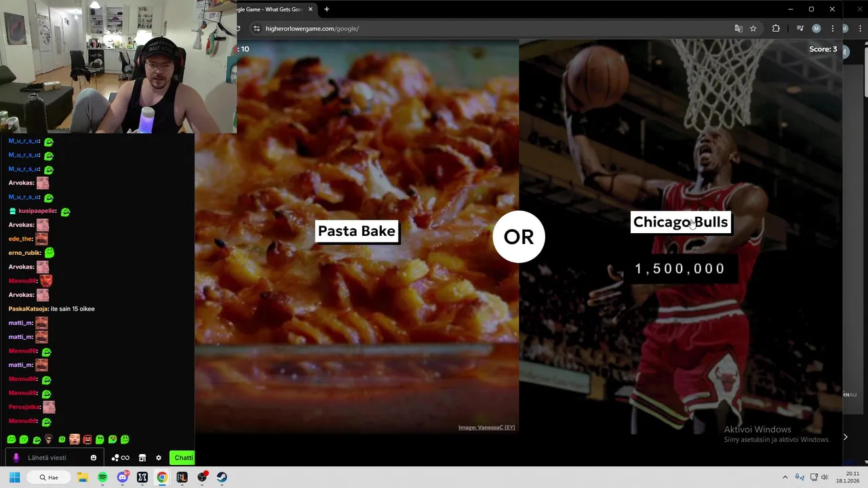This screenshot has width=868, height=488.
Task: Open the background window's three-dot menu
Action: pyautogui.click(x=860, y=28)
